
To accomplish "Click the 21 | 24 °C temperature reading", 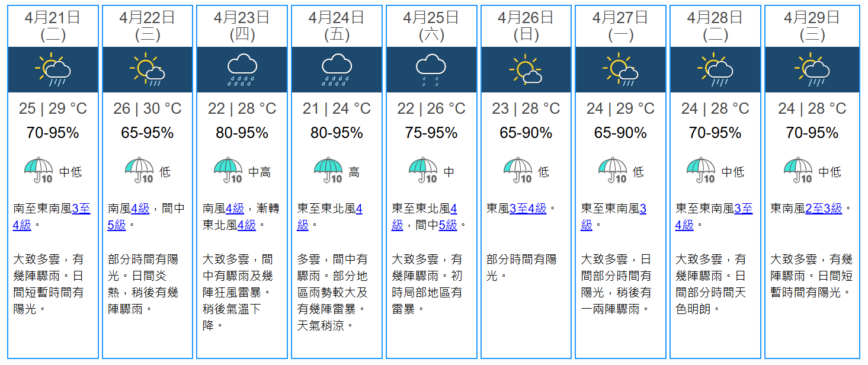I will pos(337,109).
